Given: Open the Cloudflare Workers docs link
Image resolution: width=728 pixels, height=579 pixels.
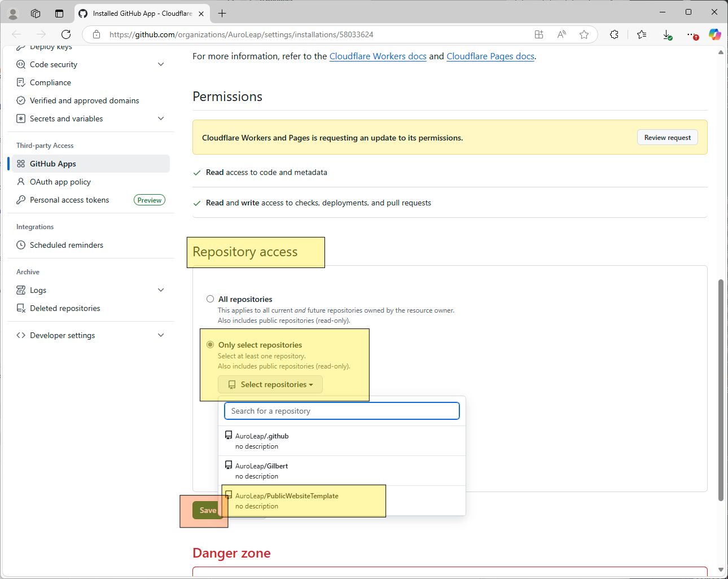Looking at the screenshot, I should pyautogui.click(x=378, y=56).
